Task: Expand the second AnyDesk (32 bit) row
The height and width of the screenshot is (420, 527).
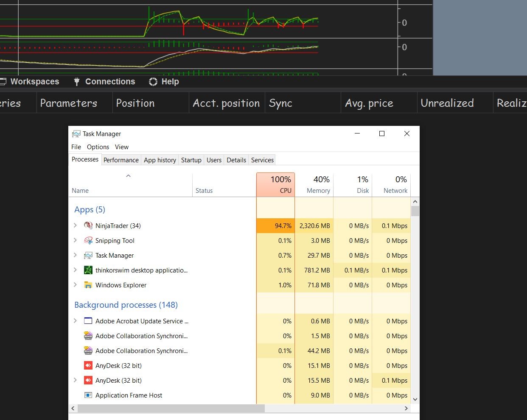Action: point(75,380)
